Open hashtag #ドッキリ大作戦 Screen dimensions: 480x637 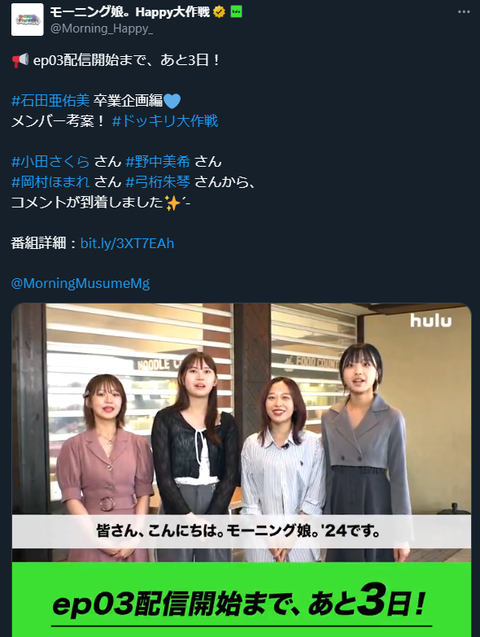coord(165,121)
